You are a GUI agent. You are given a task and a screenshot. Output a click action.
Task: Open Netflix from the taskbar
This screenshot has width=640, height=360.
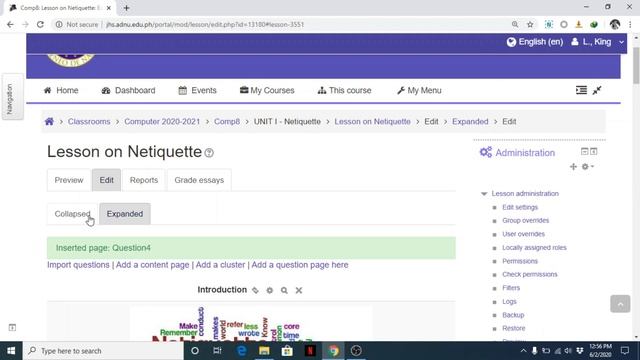point(310,351)
